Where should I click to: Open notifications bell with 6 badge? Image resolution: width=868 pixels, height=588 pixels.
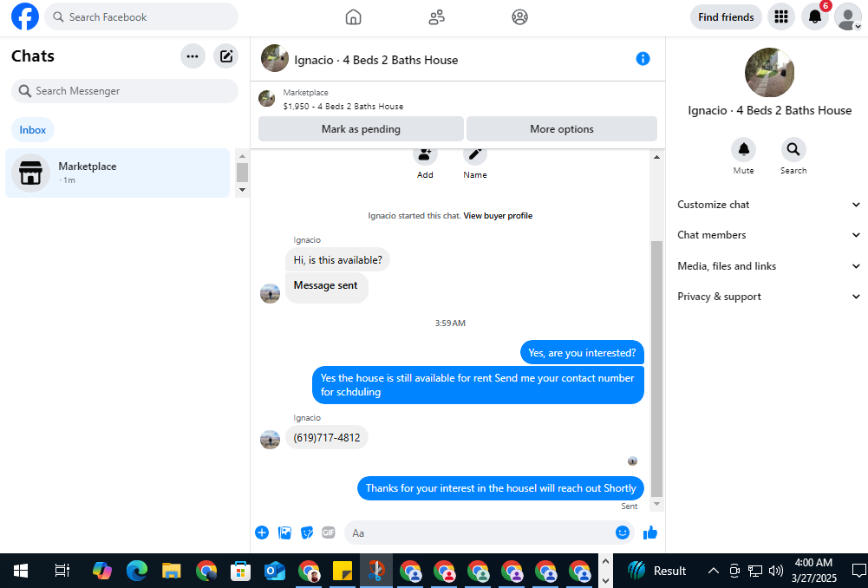tap(815, 17)
